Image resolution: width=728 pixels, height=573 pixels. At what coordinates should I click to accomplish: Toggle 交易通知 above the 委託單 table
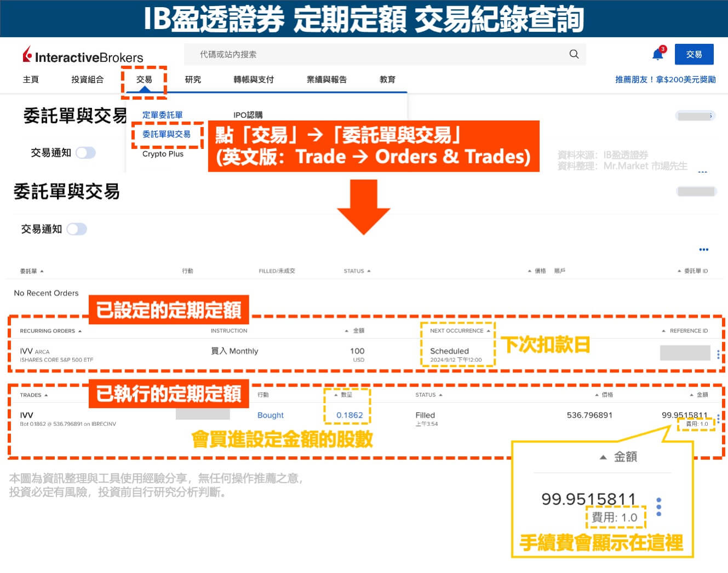(77, 229)
